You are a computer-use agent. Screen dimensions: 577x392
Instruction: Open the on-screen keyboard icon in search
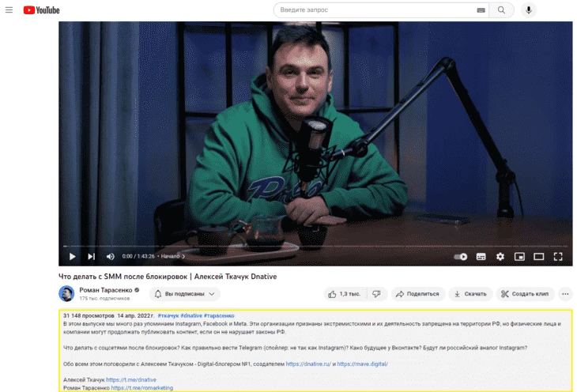481,10
